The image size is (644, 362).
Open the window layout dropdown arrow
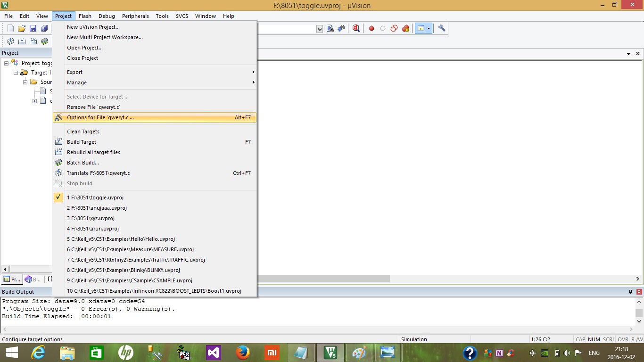point(429,28)
